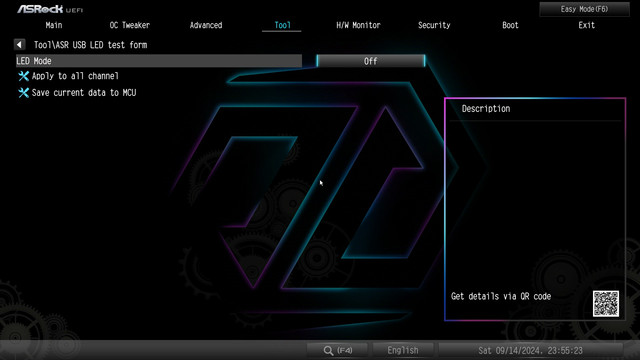Click the QR code image in Description panel

coord(606,304)
